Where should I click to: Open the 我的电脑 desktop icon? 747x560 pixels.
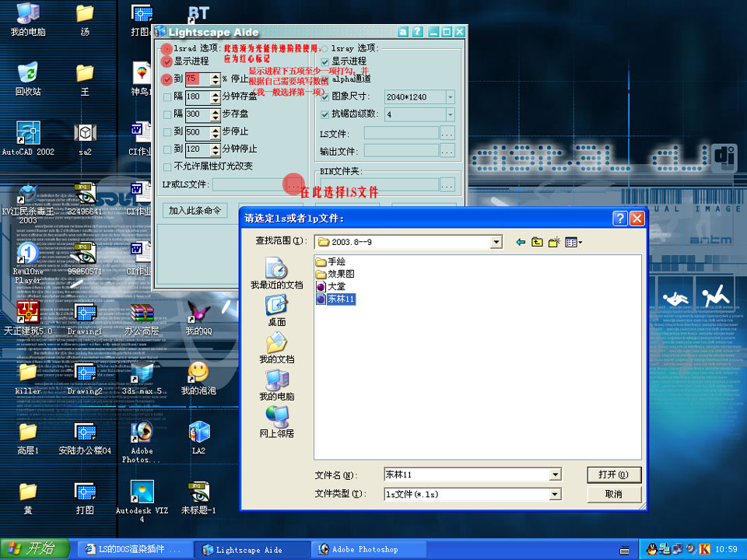28,19
